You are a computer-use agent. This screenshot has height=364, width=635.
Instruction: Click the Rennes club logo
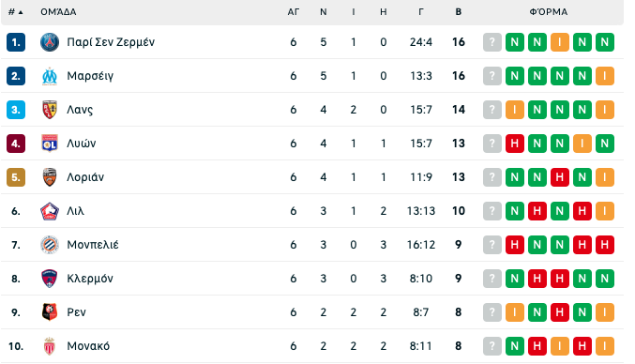coord(50,312)
